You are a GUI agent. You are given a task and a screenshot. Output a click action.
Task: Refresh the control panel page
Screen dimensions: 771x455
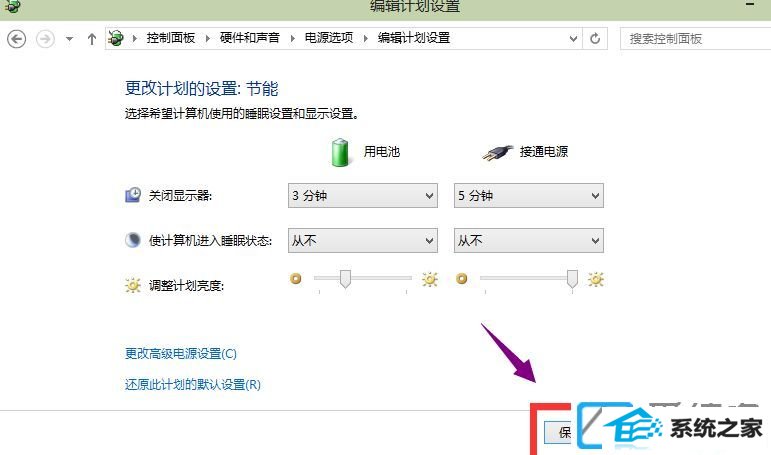tap(595, 38)
